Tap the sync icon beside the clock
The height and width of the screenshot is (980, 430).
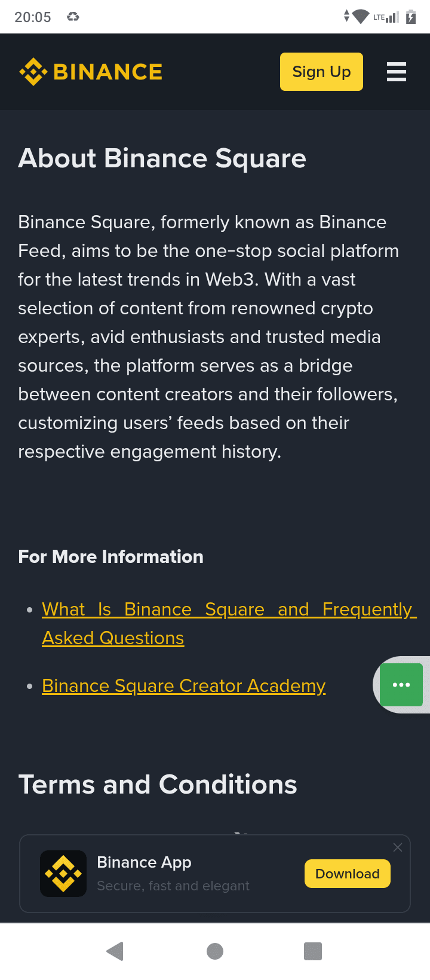[x=73, y=17]
